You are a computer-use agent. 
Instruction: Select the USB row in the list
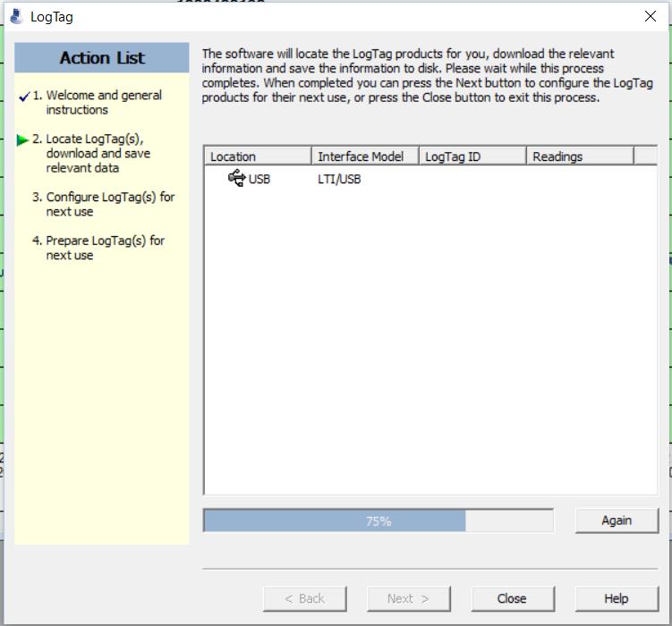[430, 179]
